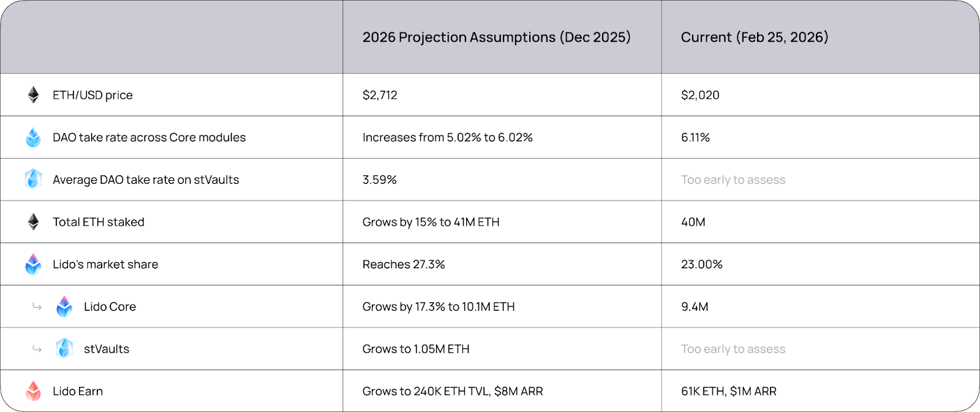980x412 pixels.
Task: Click the Ethereum icon beside ETH/USD price
Action: 34,95
